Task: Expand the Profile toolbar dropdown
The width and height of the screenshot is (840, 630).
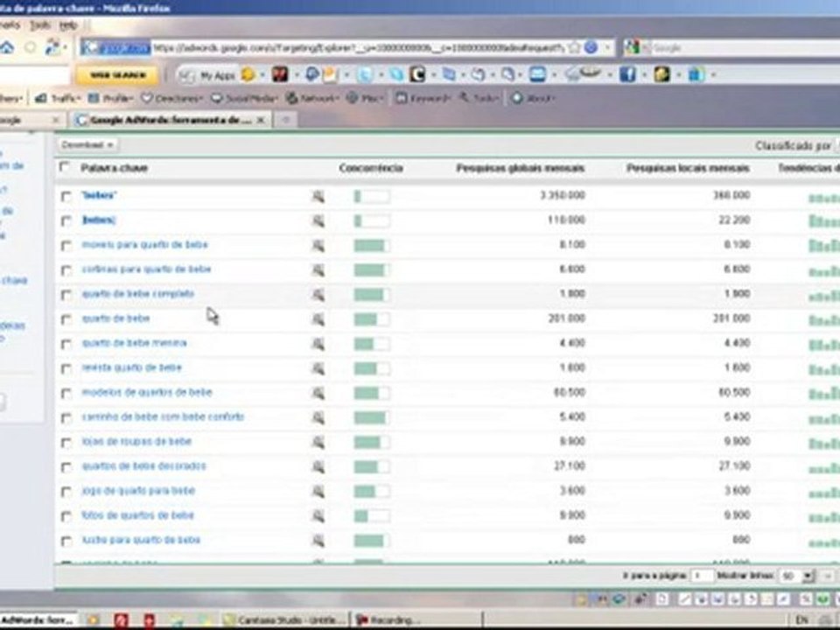Action: [111, 99]
